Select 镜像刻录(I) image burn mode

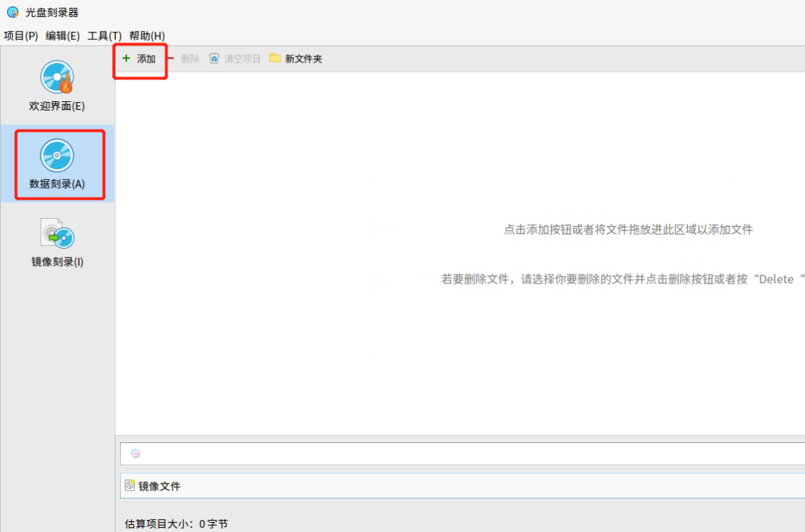57,242
